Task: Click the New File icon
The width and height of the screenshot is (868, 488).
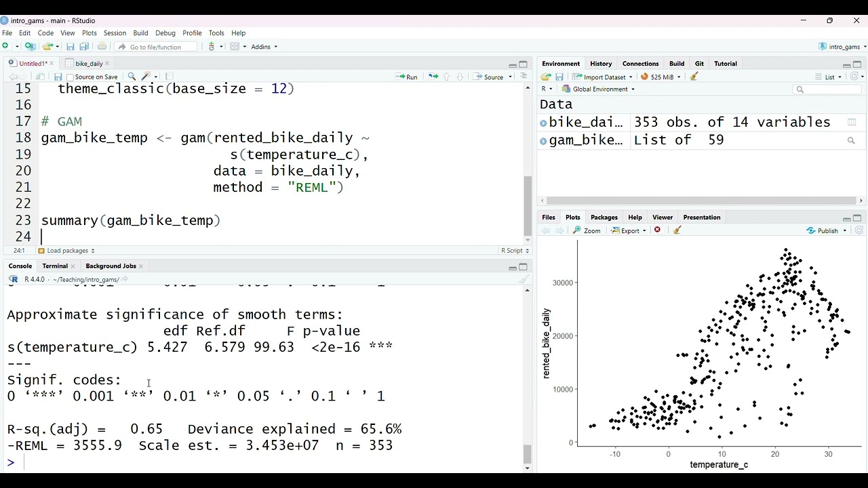Action: (x=6, y=47)
